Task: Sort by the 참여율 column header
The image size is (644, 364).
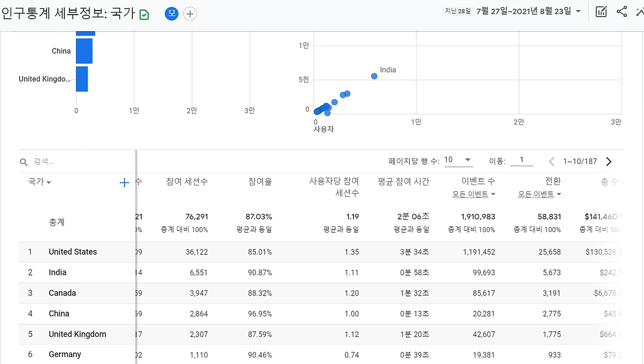Action: tap(260, 182)
